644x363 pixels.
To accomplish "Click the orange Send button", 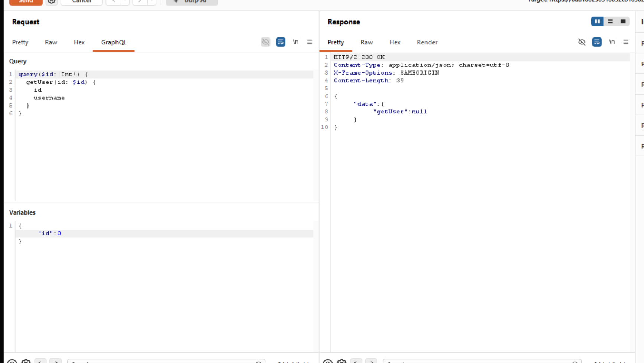I will click(26, 2).
